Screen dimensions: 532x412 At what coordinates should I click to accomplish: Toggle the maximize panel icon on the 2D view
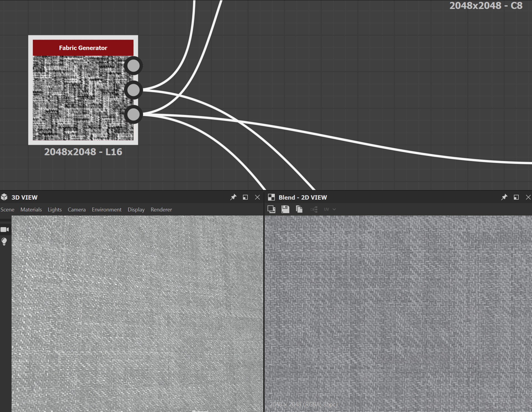[516, 197]
